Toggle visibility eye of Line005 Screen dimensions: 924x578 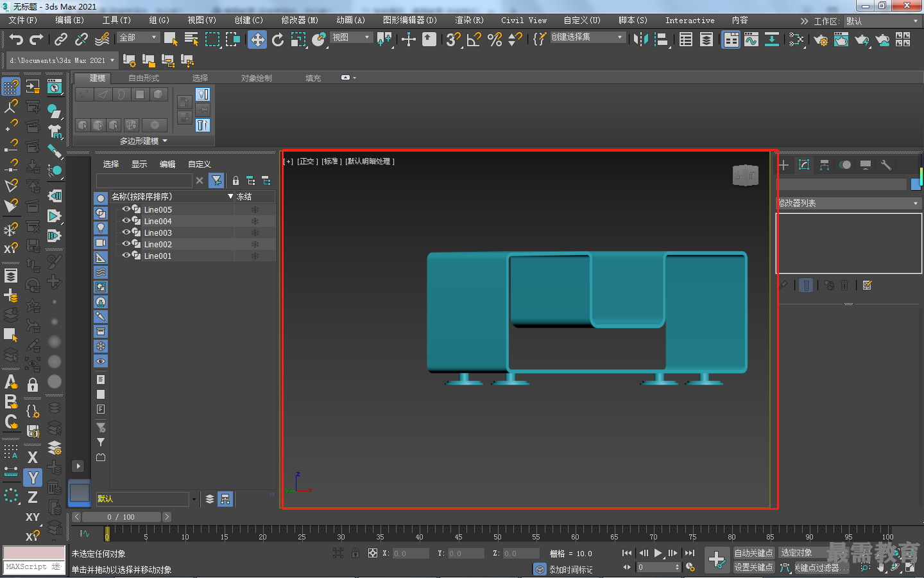[x=126, y=209]
